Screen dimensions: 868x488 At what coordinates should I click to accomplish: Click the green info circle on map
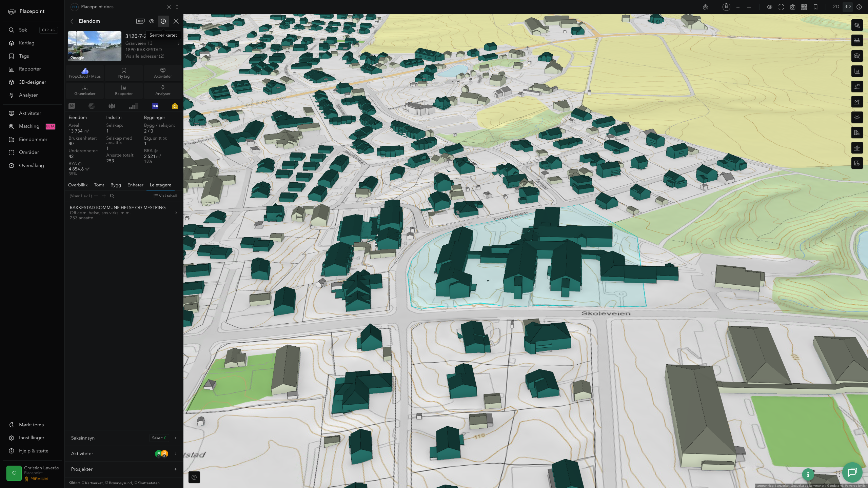click(x=808, y=474)
